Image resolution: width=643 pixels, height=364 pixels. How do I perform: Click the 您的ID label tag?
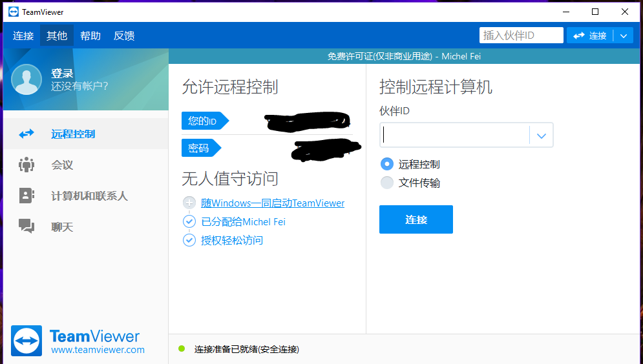(x=205, y=121)
